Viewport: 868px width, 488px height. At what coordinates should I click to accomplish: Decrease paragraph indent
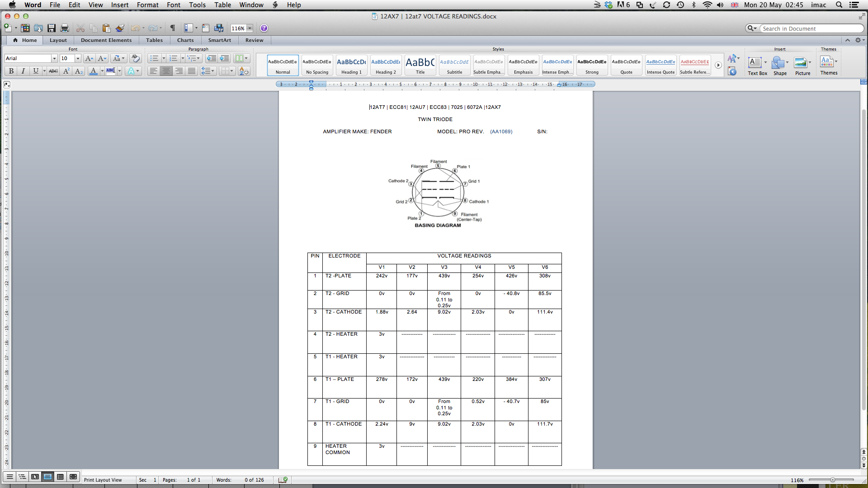click(x=211, y=58)
